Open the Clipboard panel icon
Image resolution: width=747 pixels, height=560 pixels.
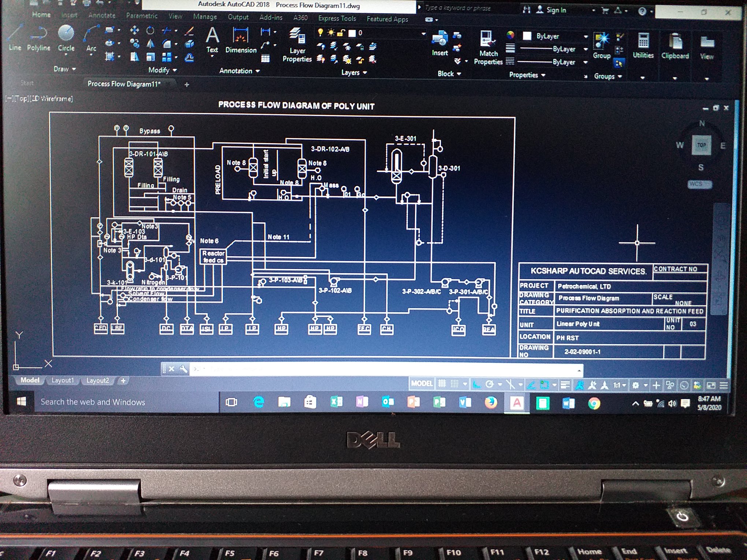coord(675,46)
